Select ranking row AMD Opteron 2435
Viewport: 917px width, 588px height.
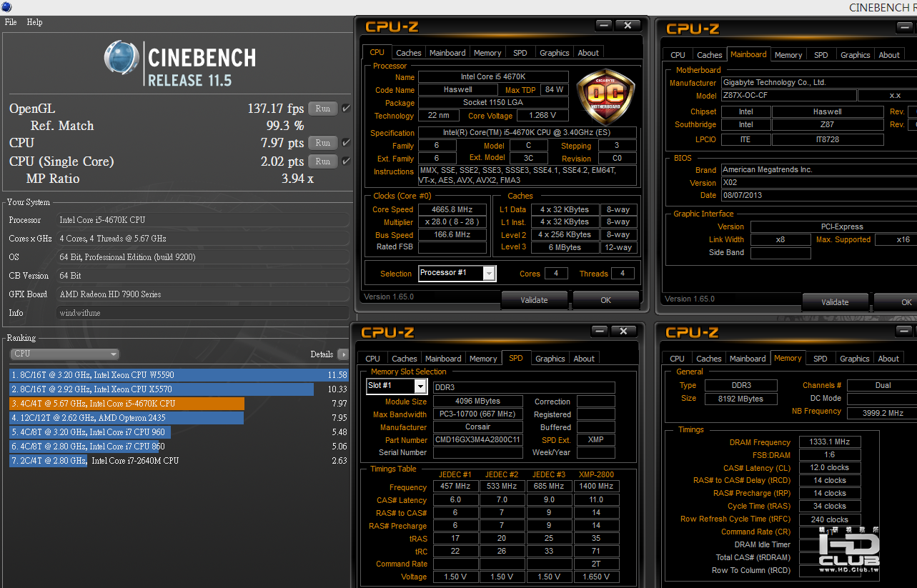(x=179, y=418)
